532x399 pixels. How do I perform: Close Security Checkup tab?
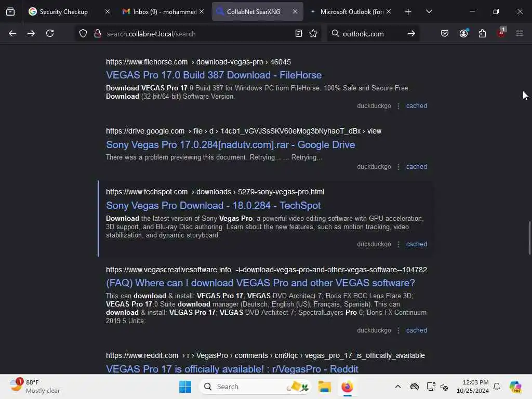(x=108, y=11)
